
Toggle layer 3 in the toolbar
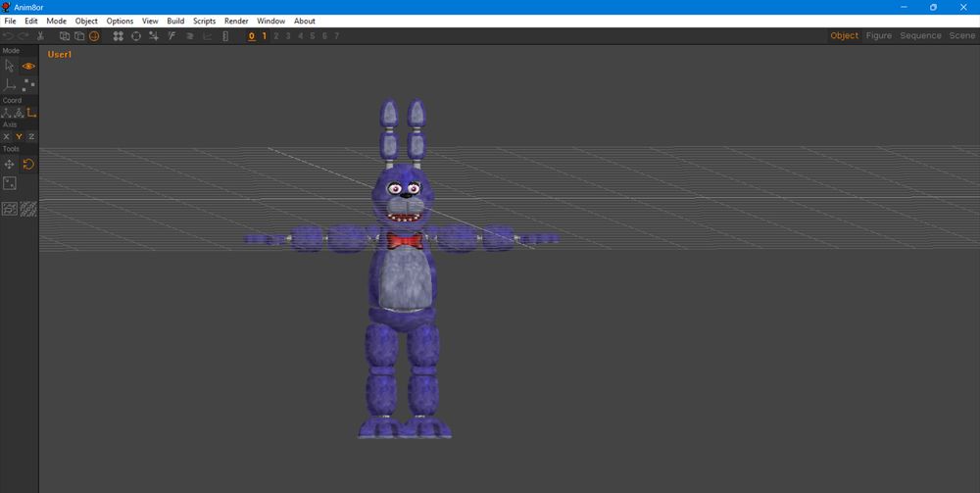288,36
